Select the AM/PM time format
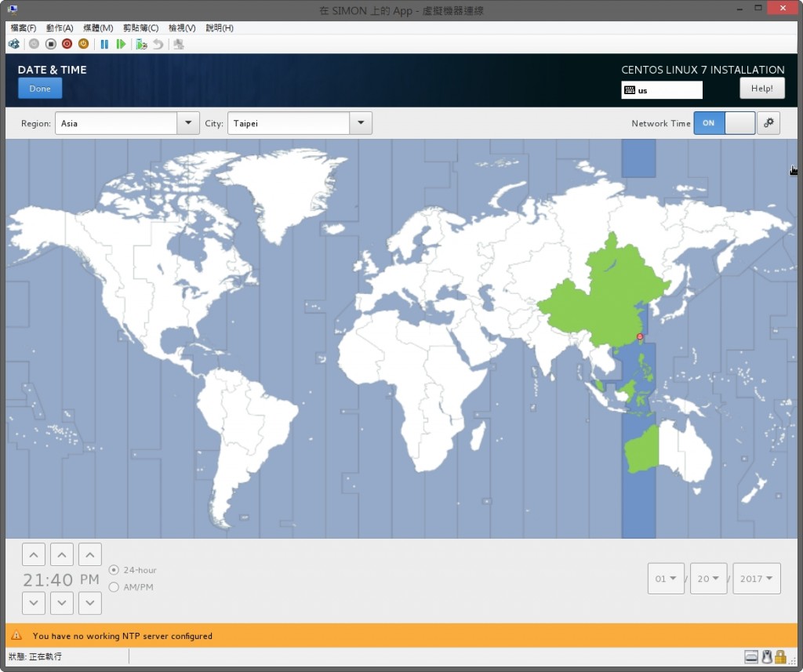Image resolution: width=803 pixels, height=672 pixels. tap(114, 587)
